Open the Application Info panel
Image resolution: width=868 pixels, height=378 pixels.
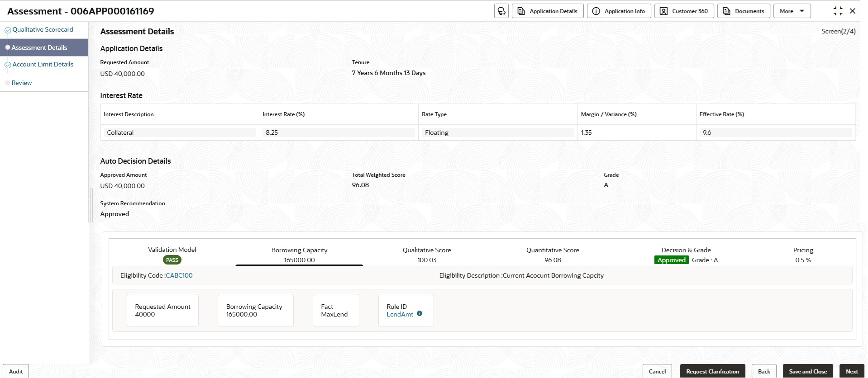coord(619,11)
